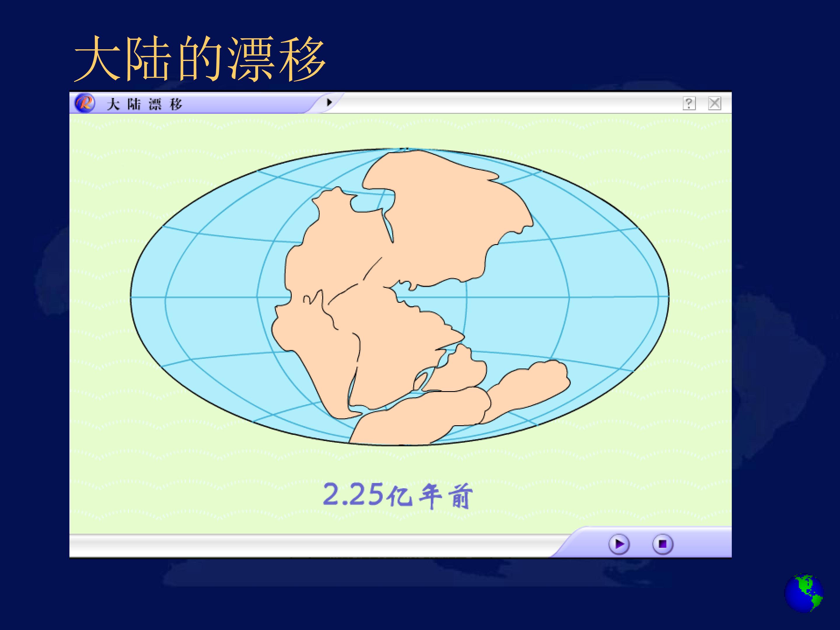The image size is (840, 630).
Task: Click the 大陆漂移 window title text
Action: 144,104
